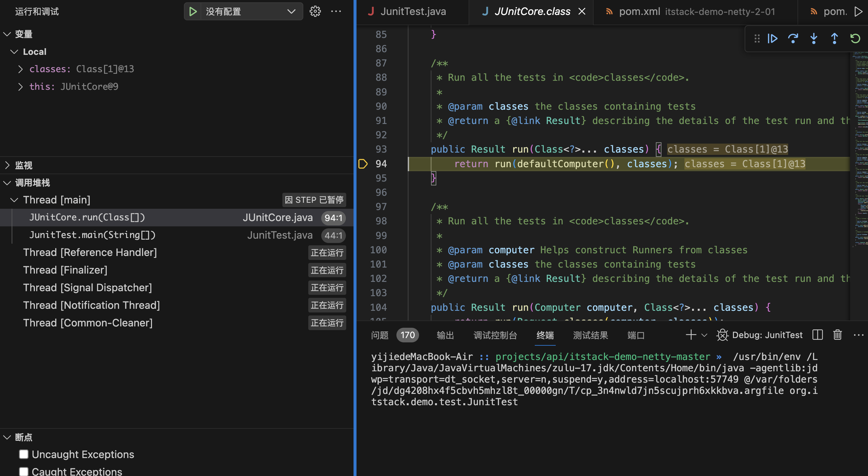This screenshot has width=868, height=476.
Task: Click Step Into in the debug toolbar
Action: point(814,39)
